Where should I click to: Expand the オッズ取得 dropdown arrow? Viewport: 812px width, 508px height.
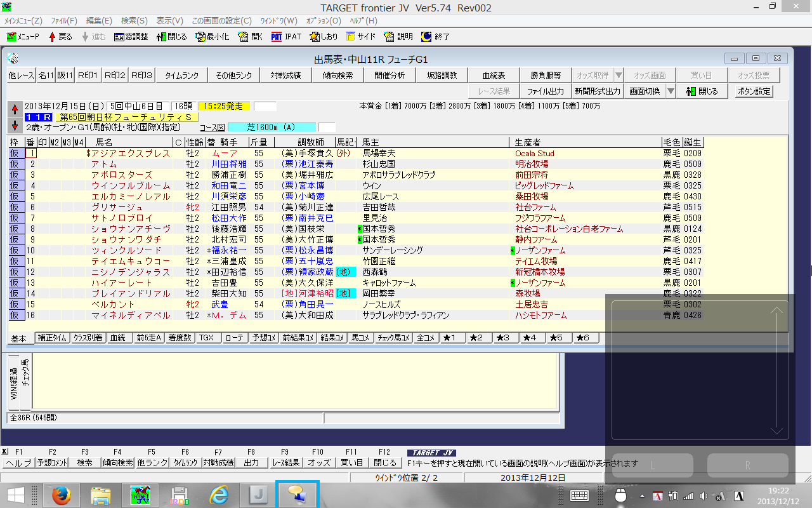[619, 75]
